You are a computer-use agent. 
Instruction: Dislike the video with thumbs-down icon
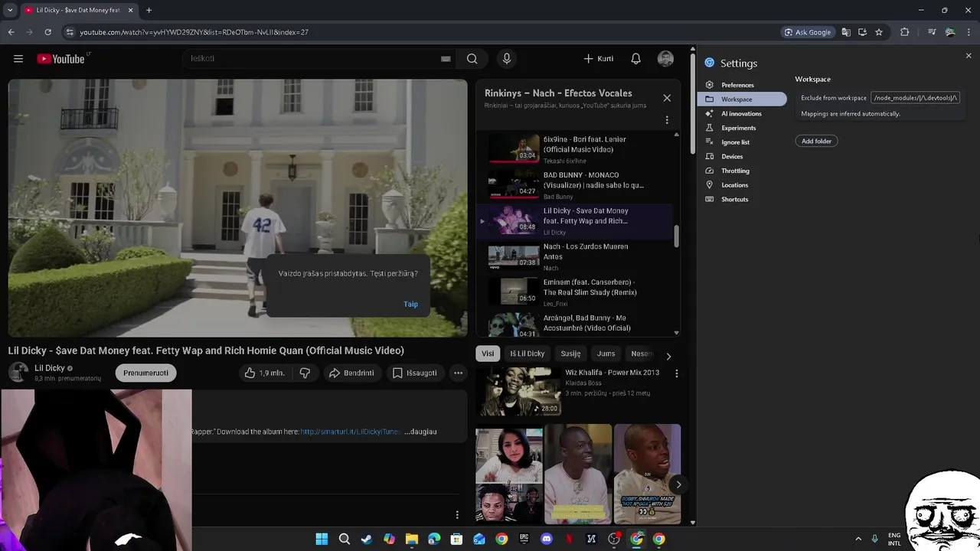pyautogui.click(x=305, y=373)
